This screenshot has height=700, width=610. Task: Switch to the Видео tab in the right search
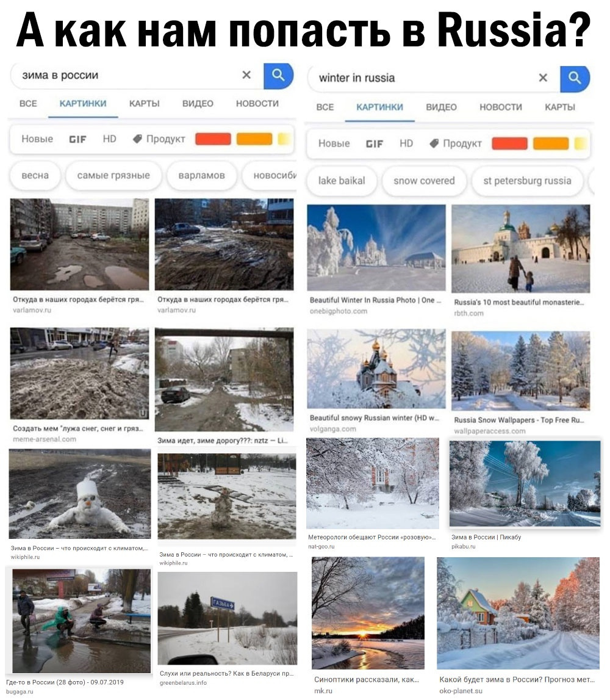(441, 107)
